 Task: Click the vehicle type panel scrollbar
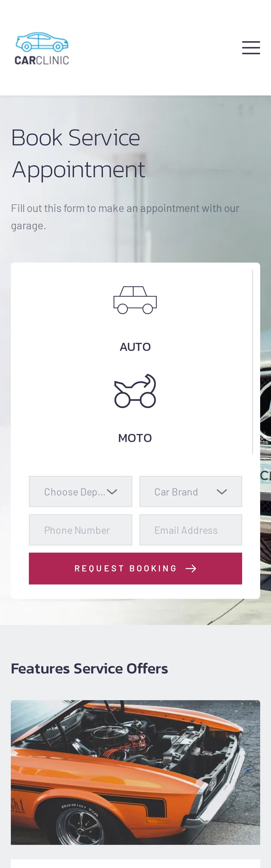tap(253, 362)
